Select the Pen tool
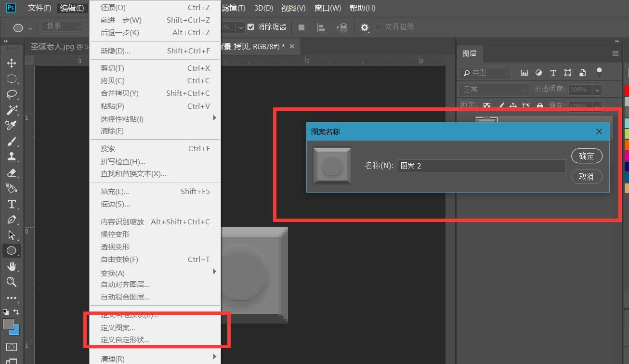This screenshot has height=364, width=629. point(12,220)
